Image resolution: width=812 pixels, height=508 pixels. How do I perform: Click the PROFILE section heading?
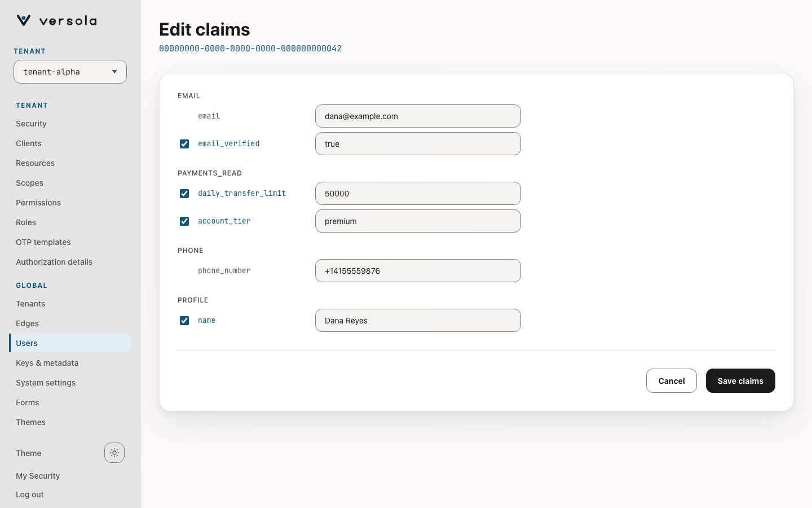193,300
